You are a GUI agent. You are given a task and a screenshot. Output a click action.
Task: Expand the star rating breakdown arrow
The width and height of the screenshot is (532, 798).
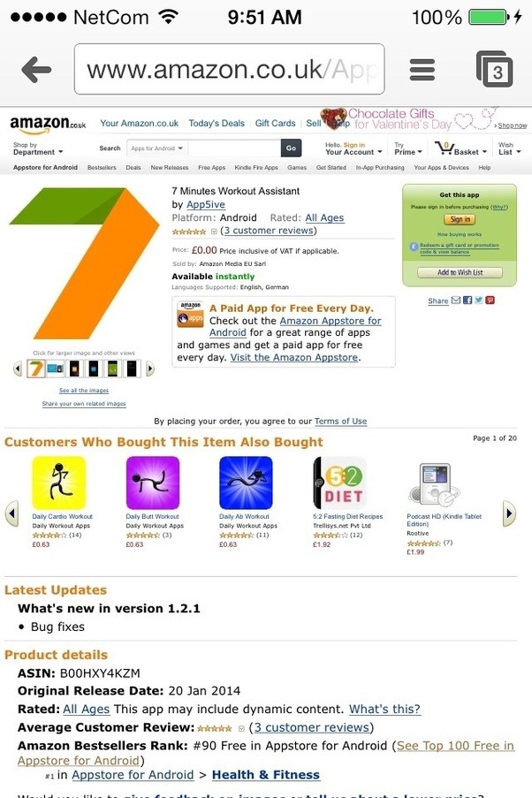click(x=214, y=231)
